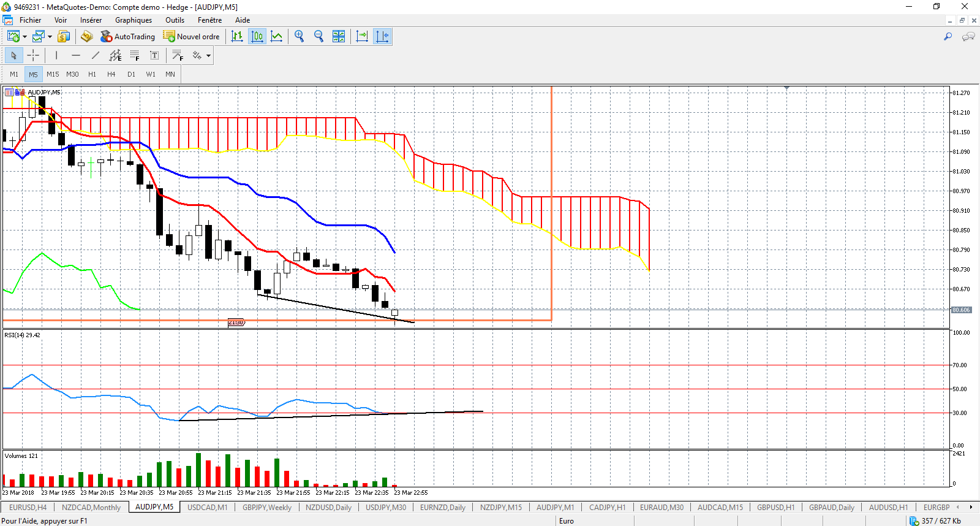980x526 pixels.
Task: Select the crosshair tool
Action: pos(33,56)
